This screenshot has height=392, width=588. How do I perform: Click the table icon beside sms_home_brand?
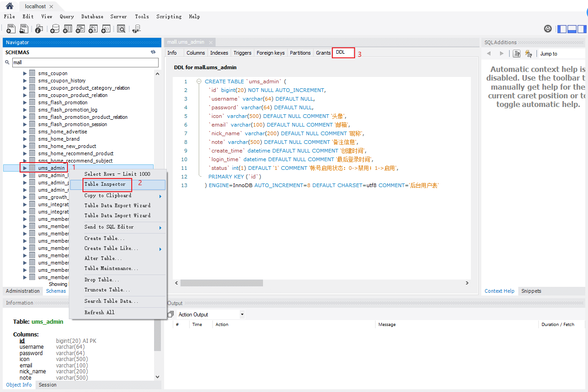(32, 139)
